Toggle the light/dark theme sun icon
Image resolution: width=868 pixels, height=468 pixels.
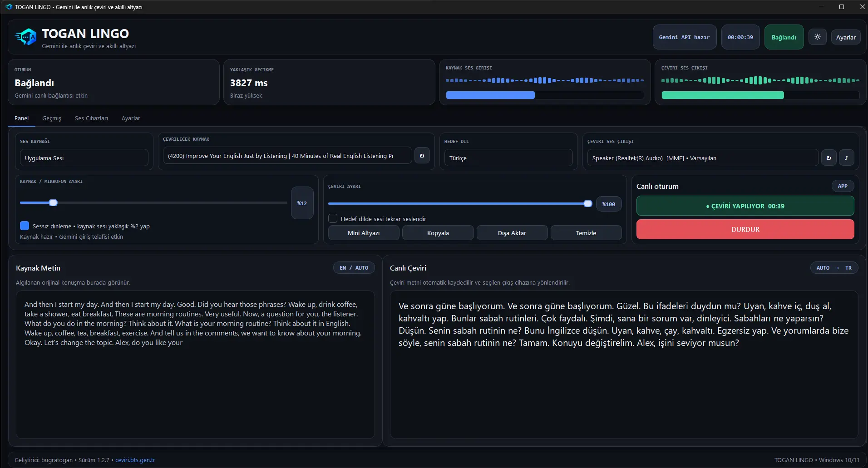point(818,37)
